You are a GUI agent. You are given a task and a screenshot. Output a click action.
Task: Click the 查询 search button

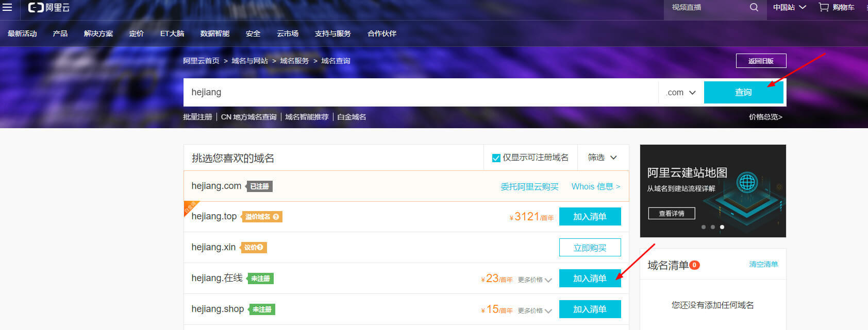click(743, 92)
